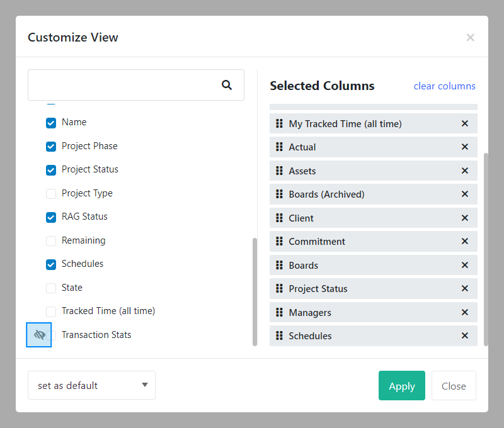Open the "set as default" dropdown

coord(91,385)
